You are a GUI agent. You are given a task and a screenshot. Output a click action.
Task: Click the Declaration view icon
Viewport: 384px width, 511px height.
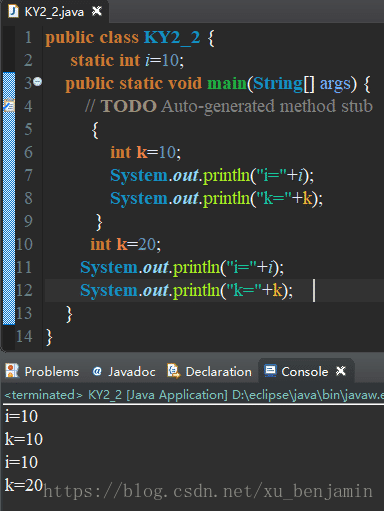[x=173, y=371]
